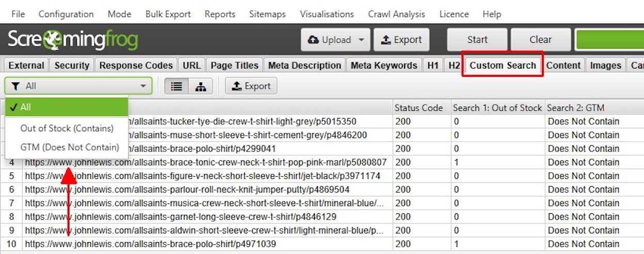
Task: Open the Configuration menu
Action: point(66,14)
